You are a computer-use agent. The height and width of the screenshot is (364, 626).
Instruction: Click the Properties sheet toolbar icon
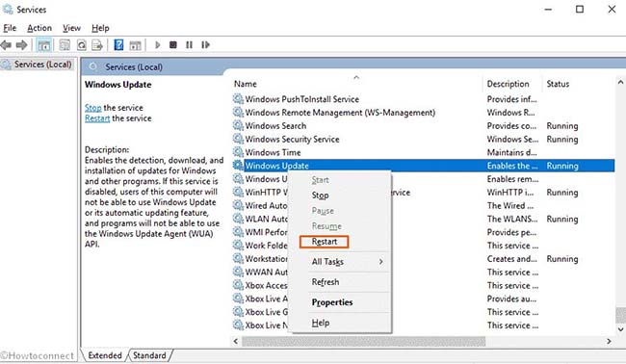65,44
